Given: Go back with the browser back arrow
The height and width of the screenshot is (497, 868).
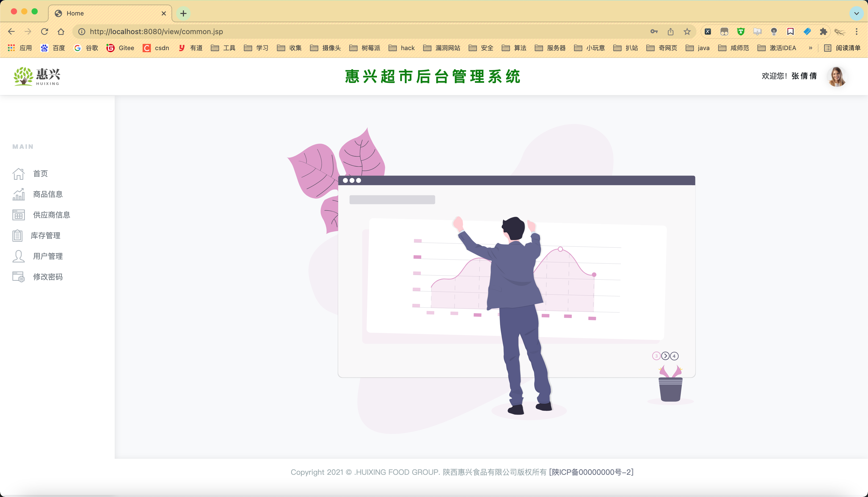Looking at the screenshot, I should 11,32.
